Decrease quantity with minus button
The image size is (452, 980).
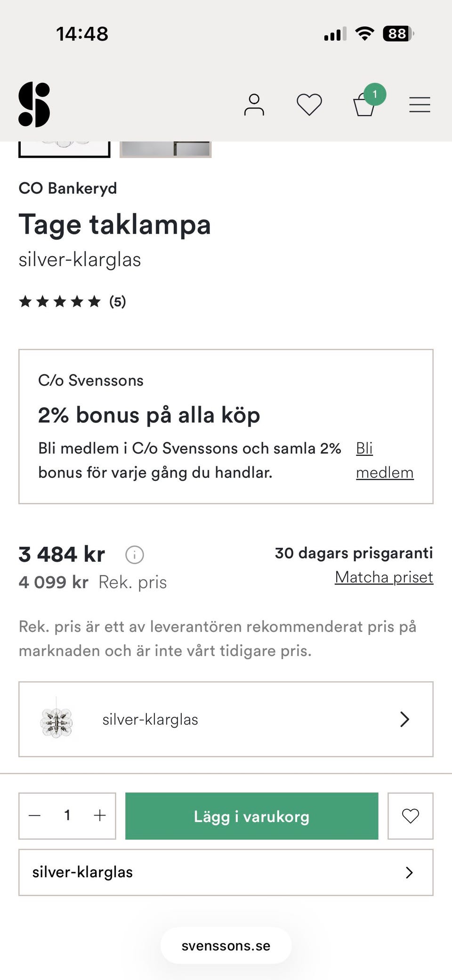[x=35, y=816]
